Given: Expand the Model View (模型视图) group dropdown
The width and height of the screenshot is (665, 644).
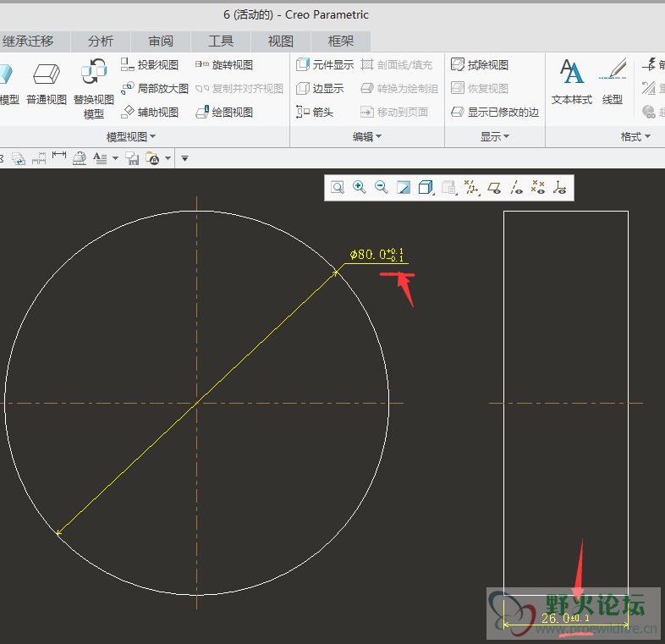Looking at the screenshot, I should [131, 137].
